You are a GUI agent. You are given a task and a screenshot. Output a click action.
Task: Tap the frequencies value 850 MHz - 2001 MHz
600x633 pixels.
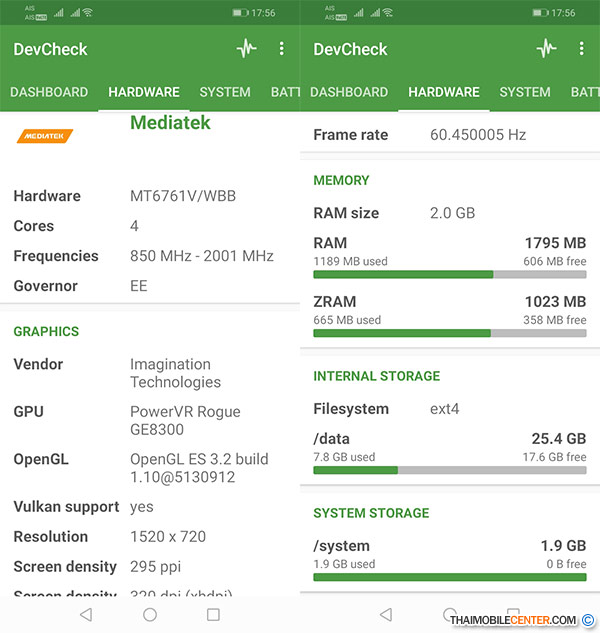(202, 256)
